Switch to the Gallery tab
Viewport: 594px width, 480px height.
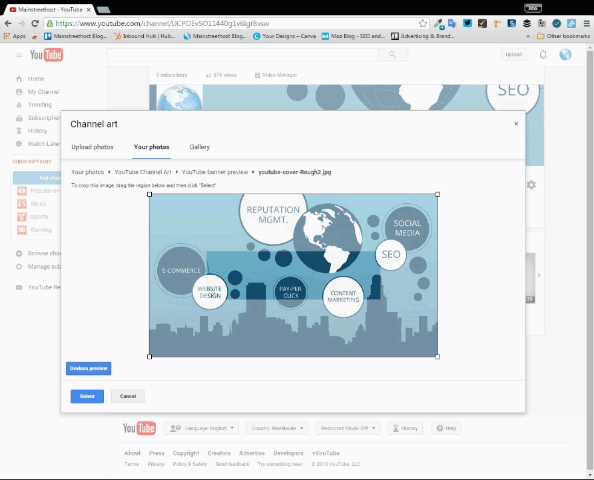click(200, 147)
